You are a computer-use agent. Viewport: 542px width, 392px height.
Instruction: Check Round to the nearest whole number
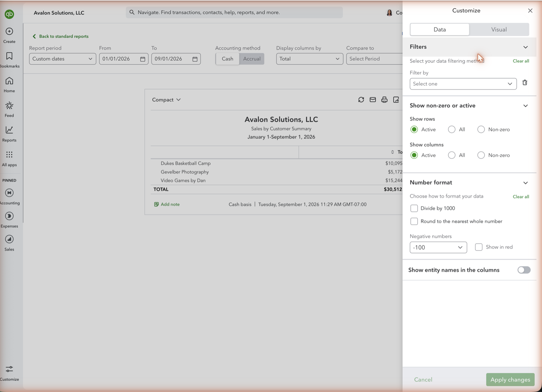pos(414,221)
